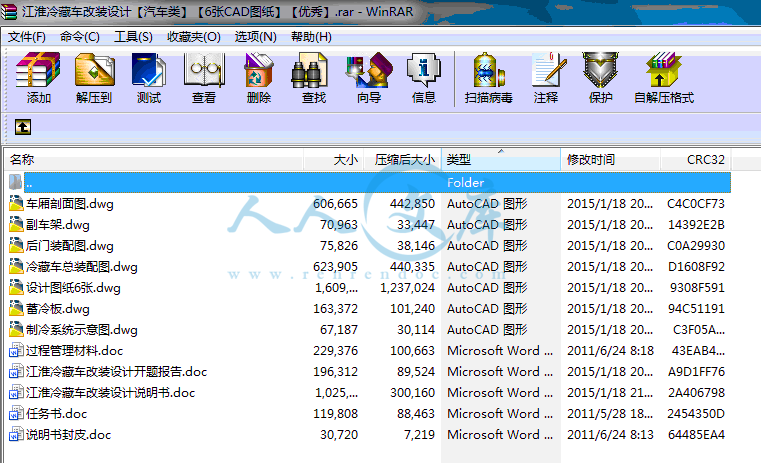Select file 后门装配图.dwg

(x=70, y=246)
